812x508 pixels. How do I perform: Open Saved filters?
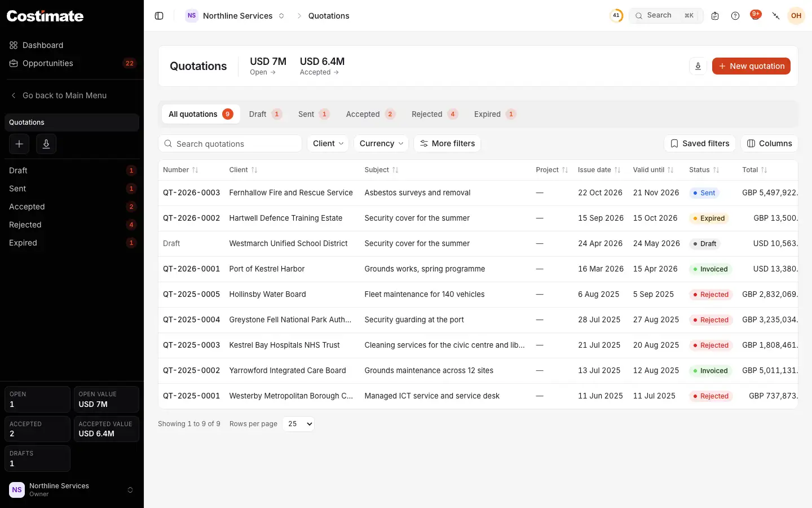700,143
